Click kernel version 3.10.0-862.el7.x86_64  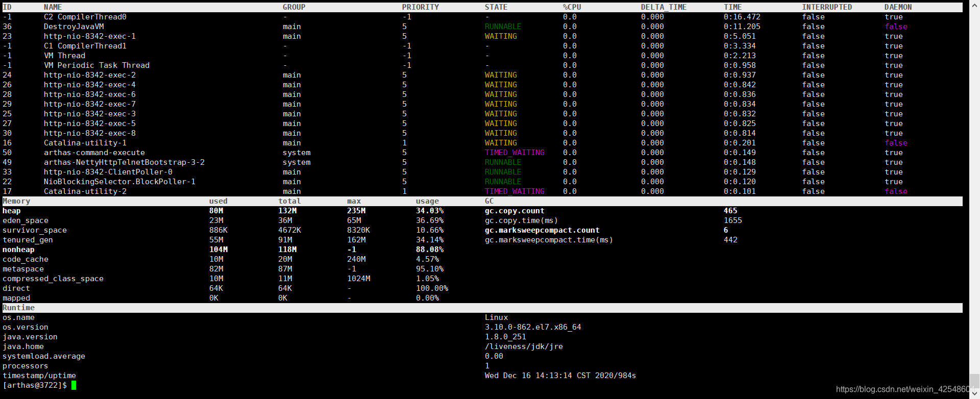pos(533,327)
